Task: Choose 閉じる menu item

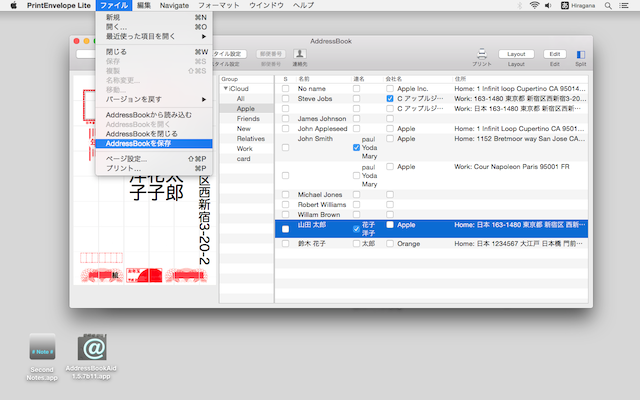Action: 154,52
